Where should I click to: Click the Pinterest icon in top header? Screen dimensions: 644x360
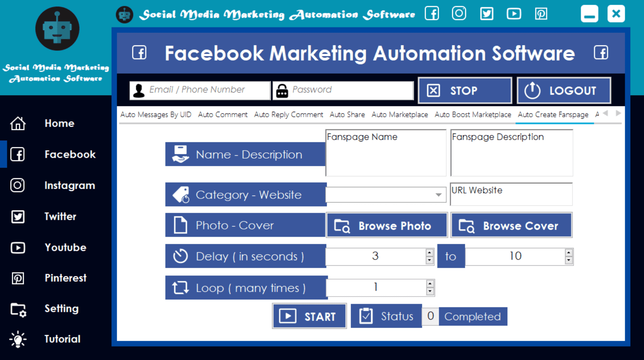pyautogui.click(x=541, y=14)
